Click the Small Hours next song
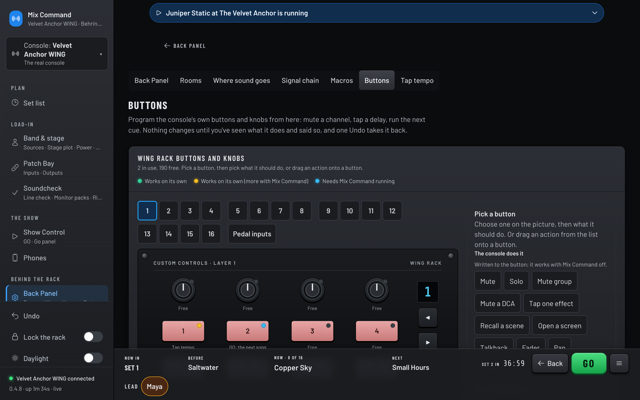This screenshot has width=640, height=400. (410, 367)
